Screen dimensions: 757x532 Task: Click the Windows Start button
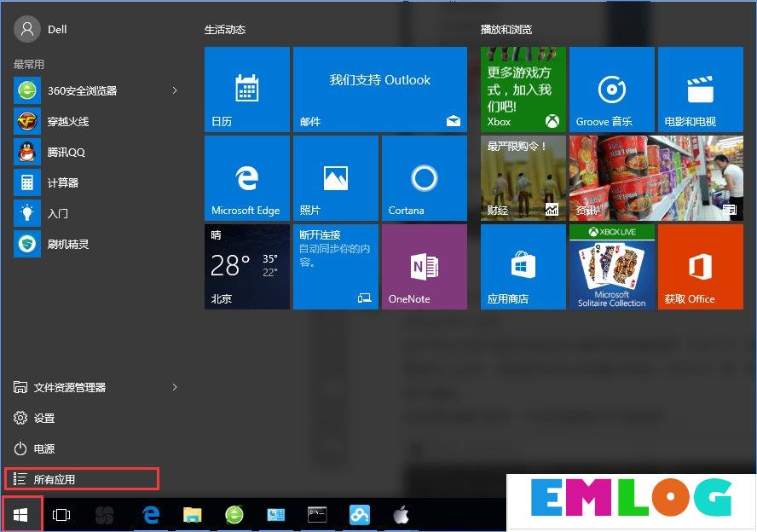pos(20,515)
